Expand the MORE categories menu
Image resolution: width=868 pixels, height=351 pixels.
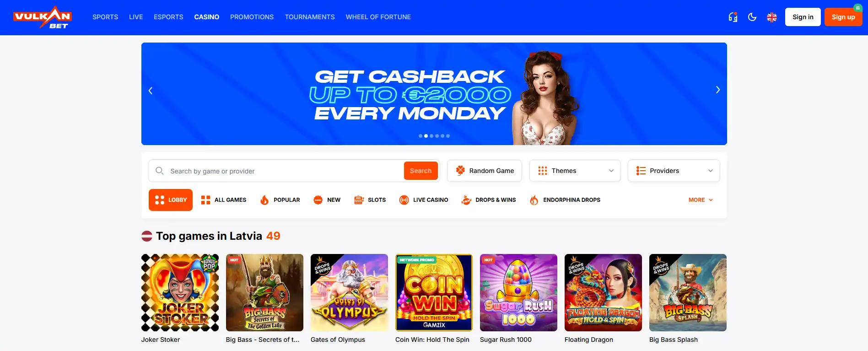pyautogui.click(x=701, y=200)
